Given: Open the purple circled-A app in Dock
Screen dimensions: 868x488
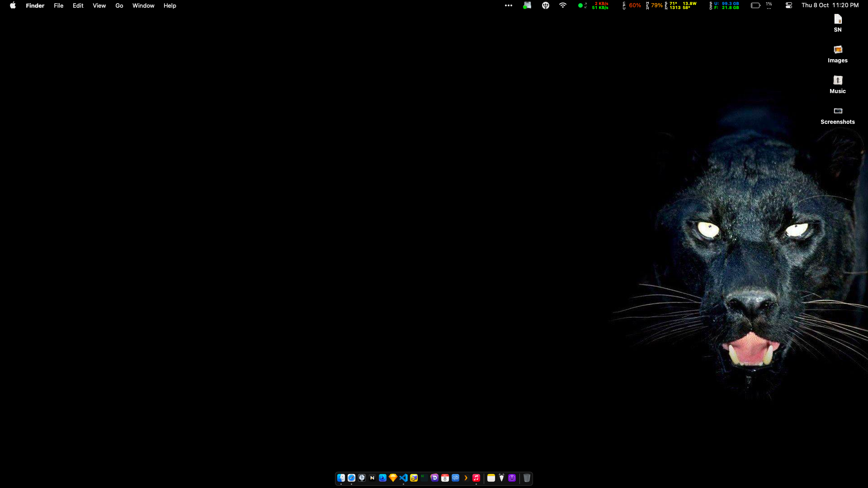Looking at the screenshot, I should pos(512,478).
